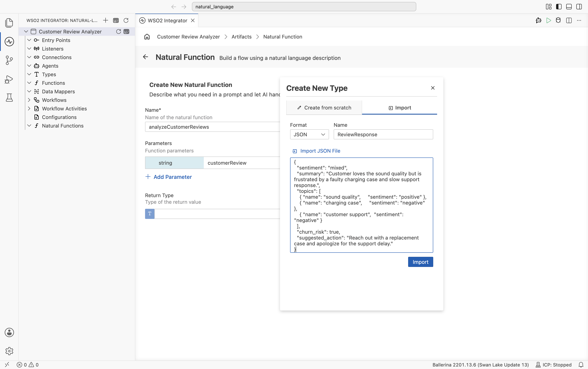Click inside the JSON text area
This screenshot has width=588, height=369.
pos(361,205)
